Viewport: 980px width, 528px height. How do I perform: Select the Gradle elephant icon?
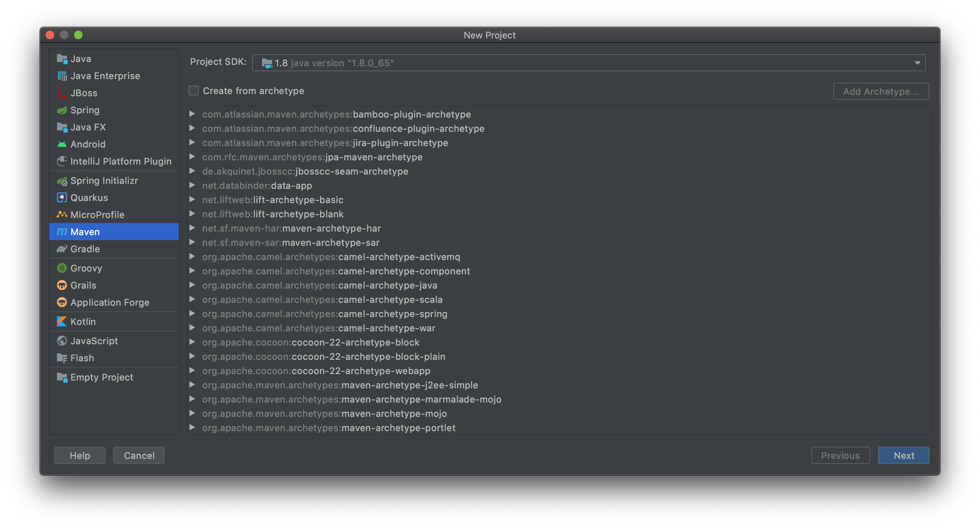(x=62, y=249)
